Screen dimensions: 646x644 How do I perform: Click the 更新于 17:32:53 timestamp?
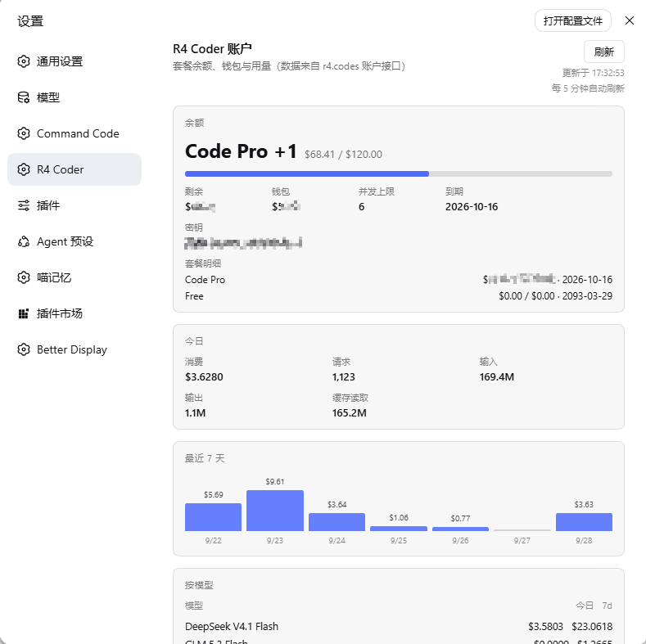(x=594, y=73)
